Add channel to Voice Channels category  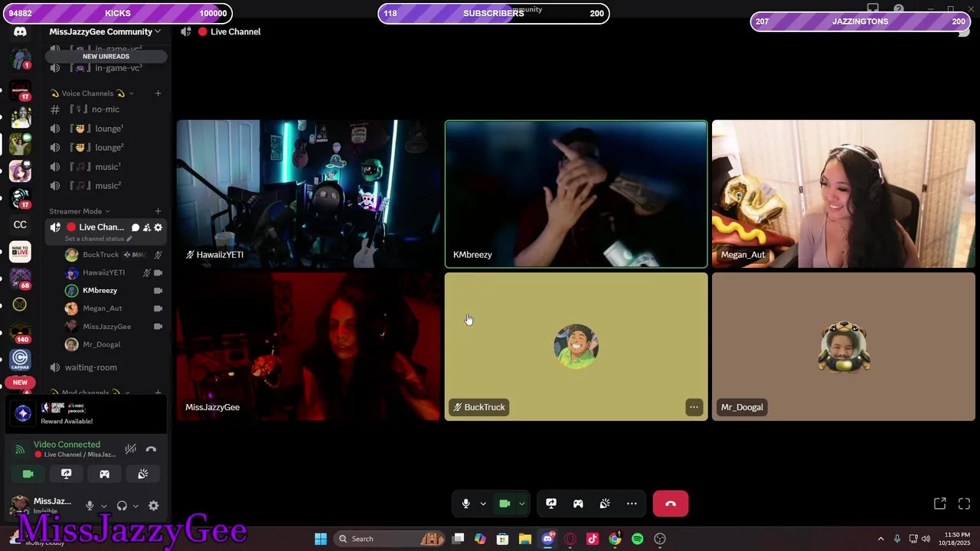(x=158, y=93)
